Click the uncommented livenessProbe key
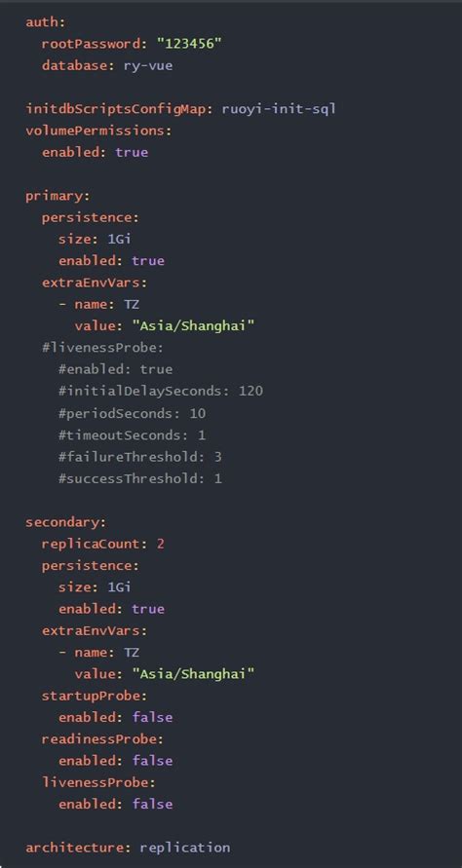462x868 pixels. [99, 782]
